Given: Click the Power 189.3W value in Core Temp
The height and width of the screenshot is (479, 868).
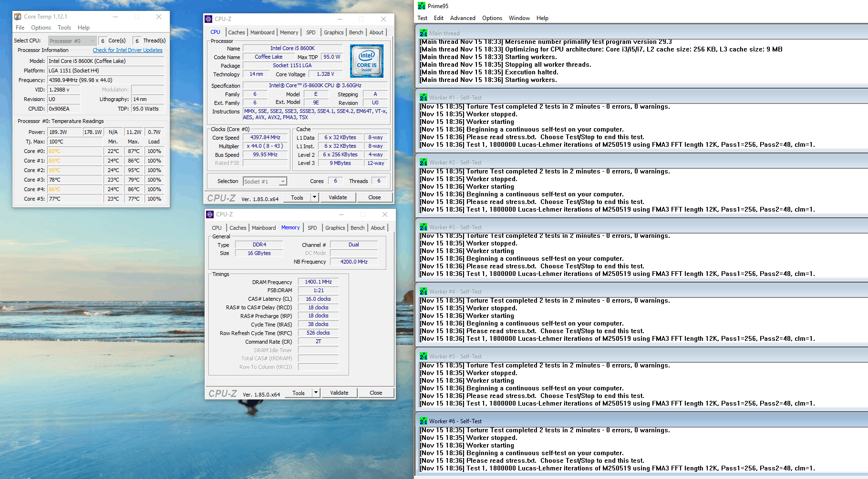Looking at the screenshot, I should click(64, 132).
